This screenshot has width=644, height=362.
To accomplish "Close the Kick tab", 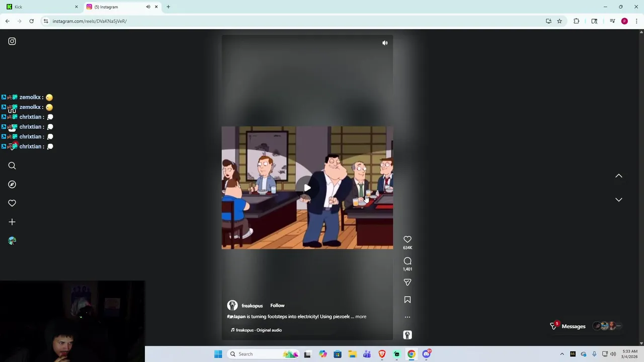I will coord(76,7).
